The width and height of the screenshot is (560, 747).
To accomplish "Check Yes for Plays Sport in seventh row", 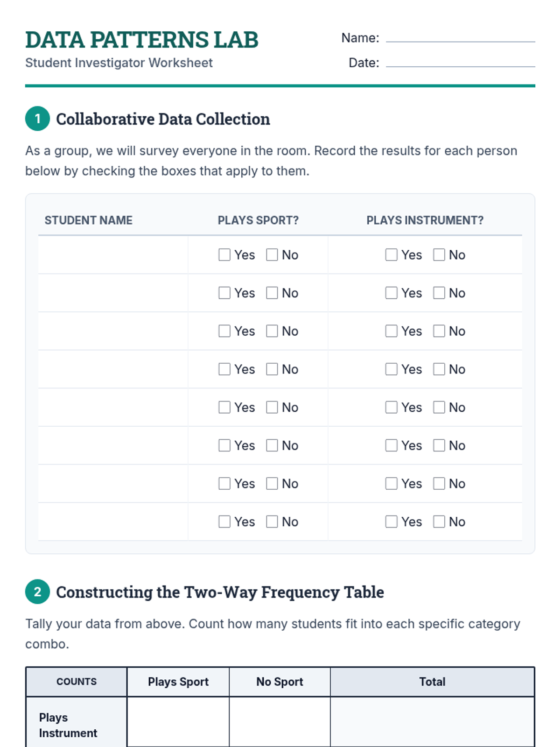I will point(224,483).
